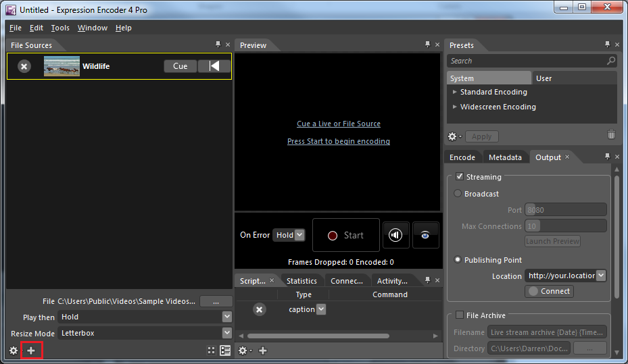
Task: Open File Sources gear options menu
Action: 14,350
